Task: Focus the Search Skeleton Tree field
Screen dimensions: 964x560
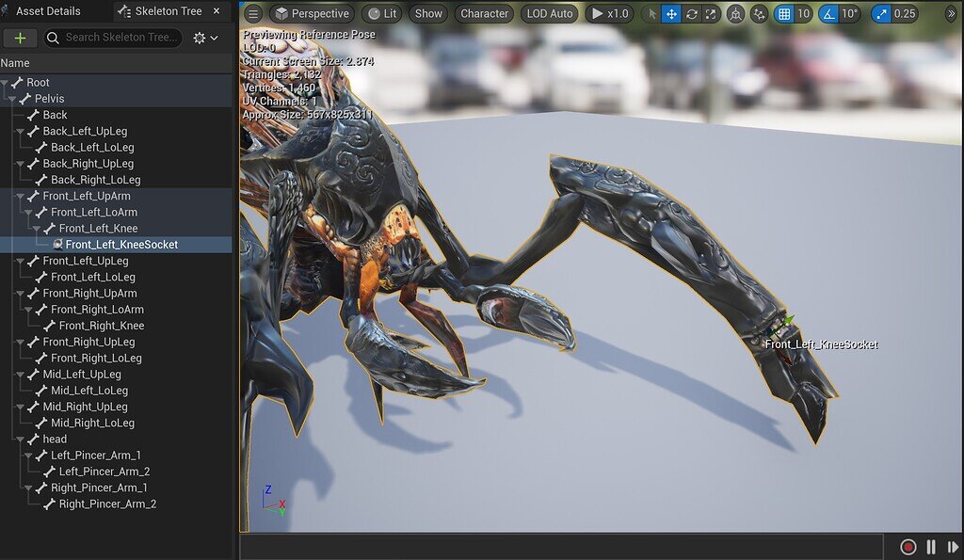Action: (113, 38)
